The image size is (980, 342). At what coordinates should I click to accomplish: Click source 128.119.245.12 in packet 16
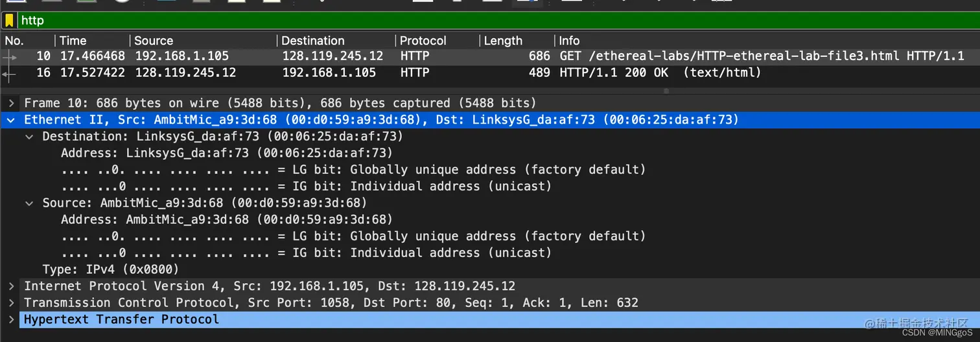pos(185,73)
